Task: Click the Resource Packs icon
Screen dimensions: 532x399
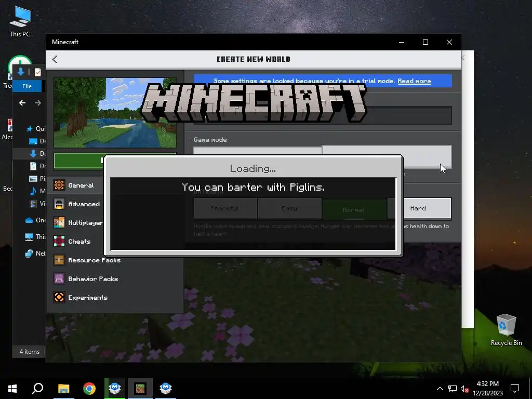Action: coord(59,260)
